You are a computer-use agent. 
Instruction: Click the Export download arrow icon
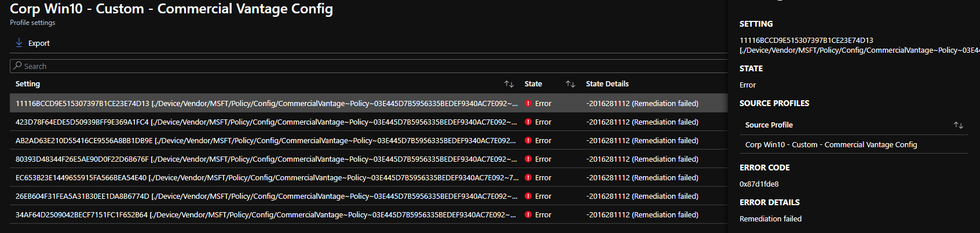(x=19, y=43)
